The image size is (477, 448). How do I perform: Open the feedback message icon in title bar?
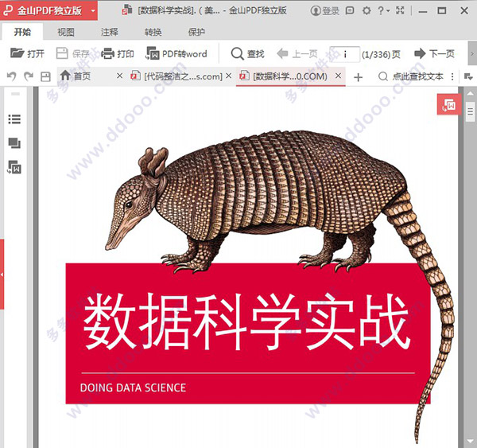350,10
